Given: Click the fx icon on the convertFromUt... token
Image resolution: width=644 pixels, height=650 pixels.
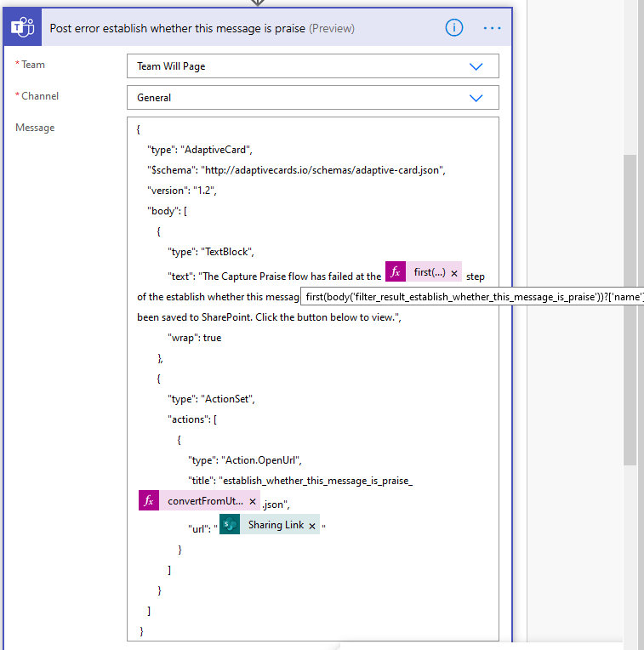Looking at the screenshot, I should (x=149, y=500).
